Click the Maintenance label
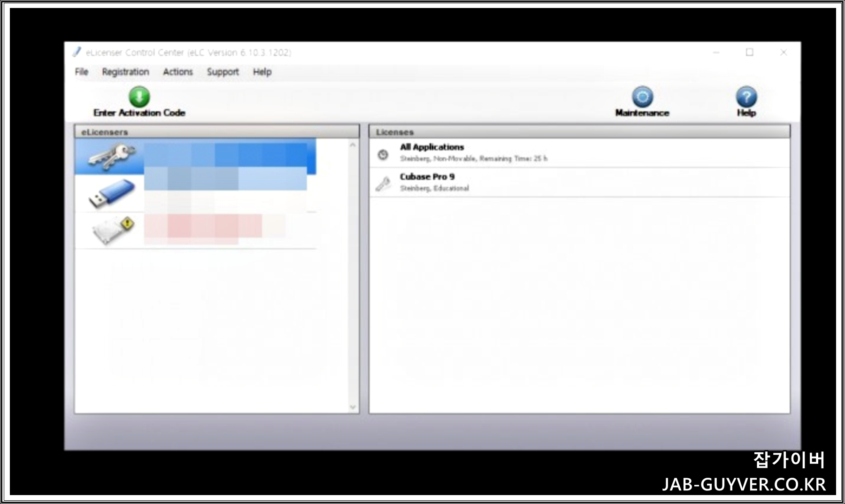 [642, 113]
